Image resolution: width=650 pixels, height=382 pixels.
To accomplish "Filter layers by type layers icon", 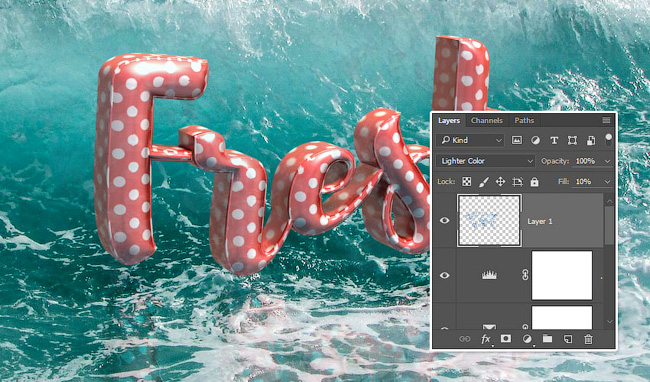I will click(x=554, y=140).
